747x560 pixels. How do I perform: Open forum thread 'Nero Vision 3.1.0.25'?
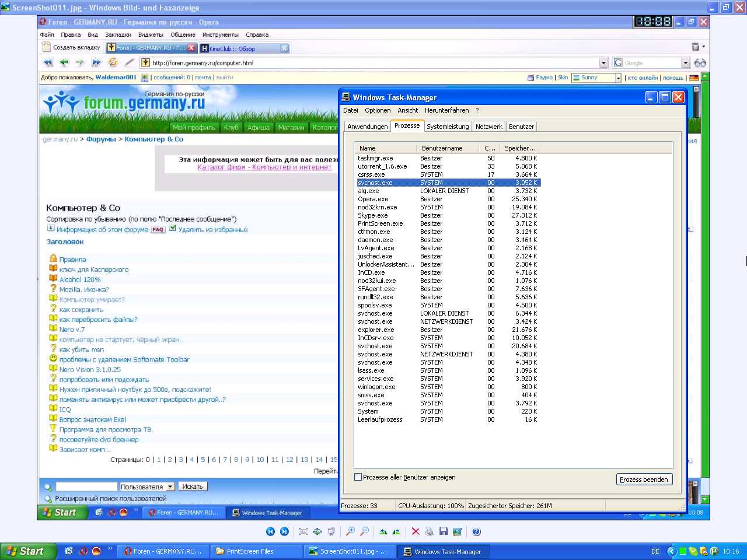pos(90,369)
